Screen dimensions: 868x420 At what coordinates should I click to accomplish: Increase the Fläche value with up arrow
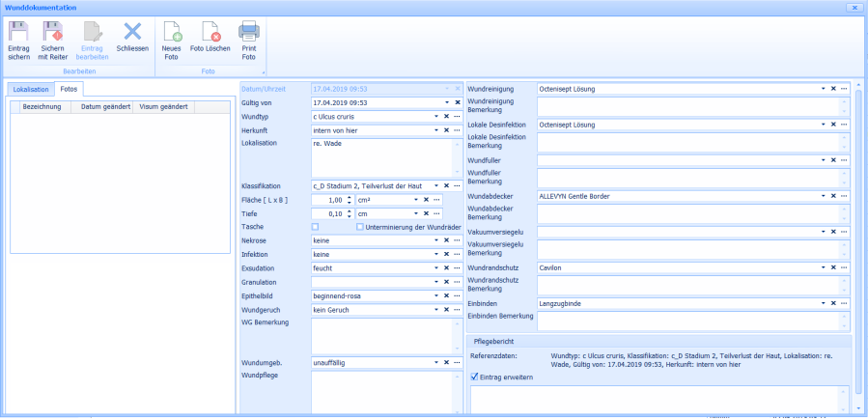(x=350, y=196)
